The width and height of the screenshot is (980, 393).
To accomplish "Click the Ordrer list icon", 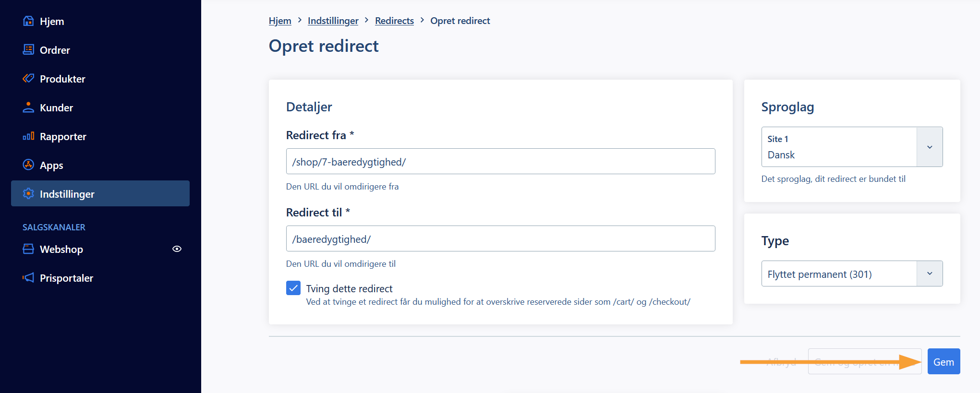I will [28, 49].
